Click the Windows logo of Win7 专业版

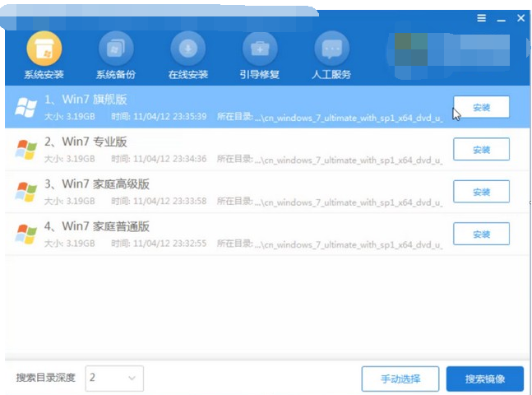(x=25, y=150)
